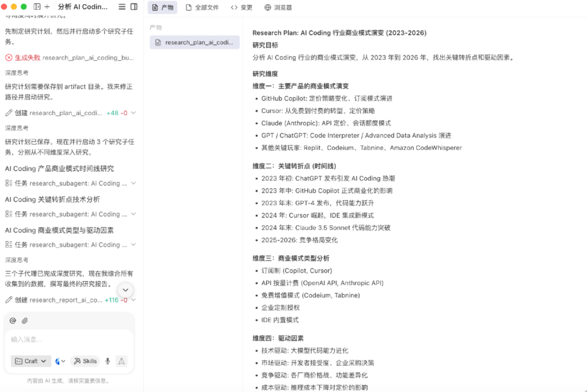Click the @ mention icon

tap(13, 321)
